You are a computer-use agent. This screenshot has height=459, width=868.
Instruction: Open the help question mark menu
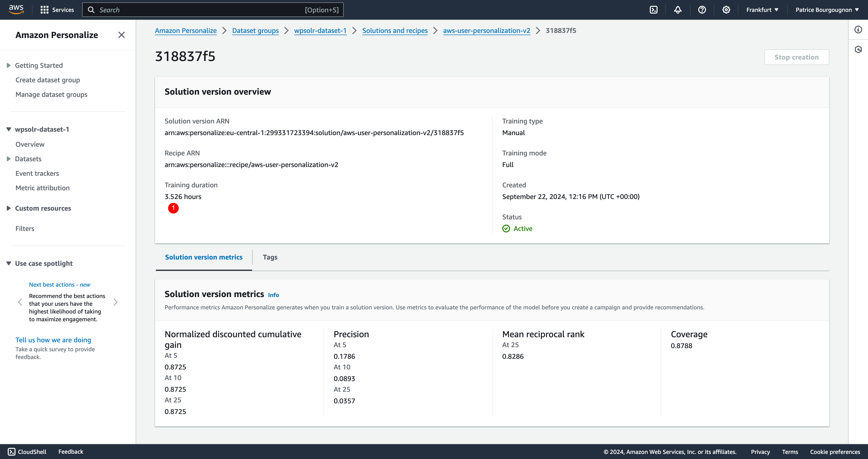[x=702, y=10]
